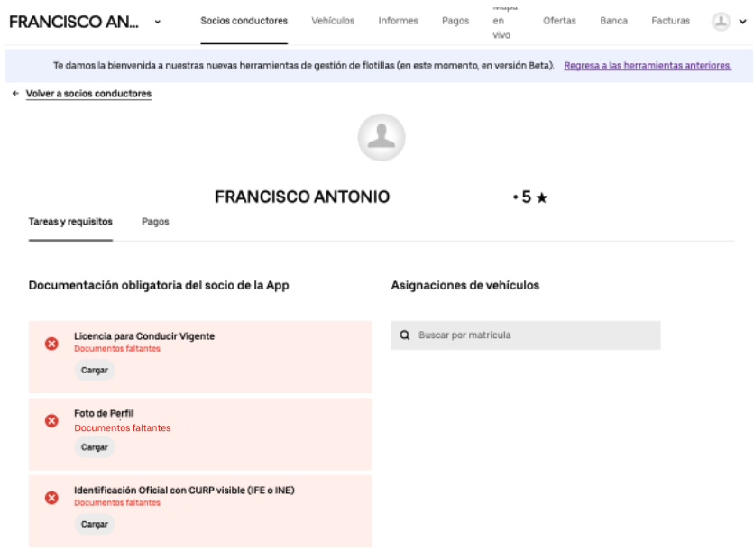Image resolution: width=754 pixels, height=560 pixels.
Task: Focus the Buscar por matrícula search field
Action: [532, 335]
